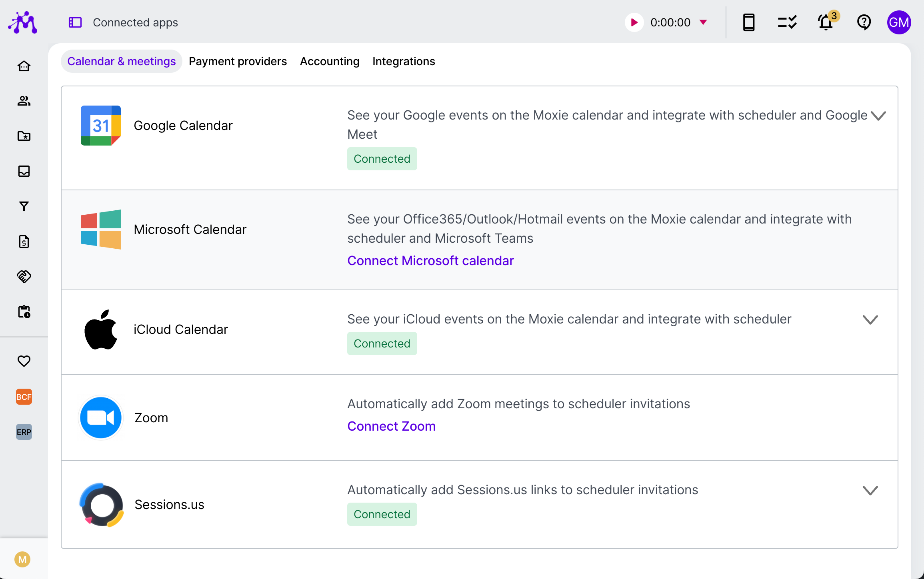Switch to Calendar & meetings tab
Viewport: 924px width, 579px height.
122,61
